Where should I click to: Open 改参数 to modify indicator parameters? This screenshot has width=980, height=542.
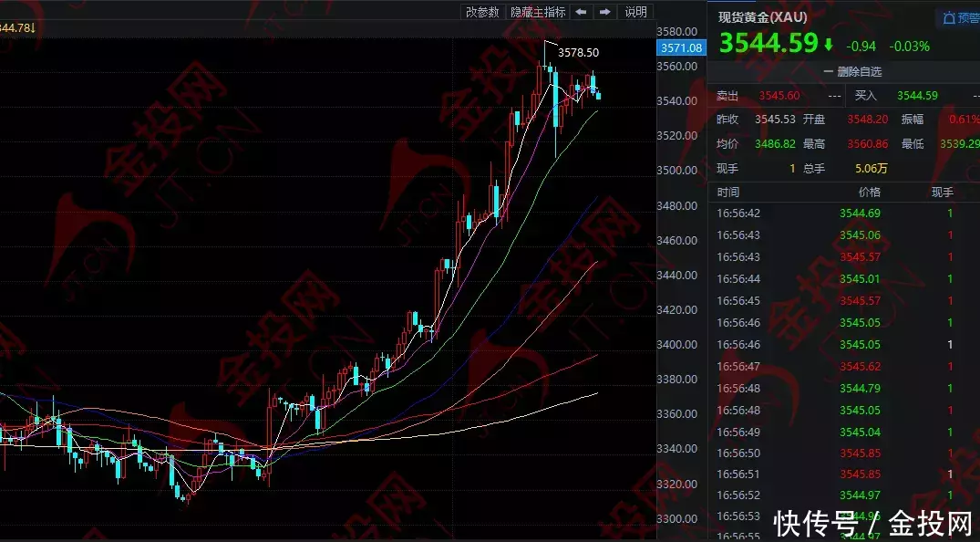[x=482, y=12]
